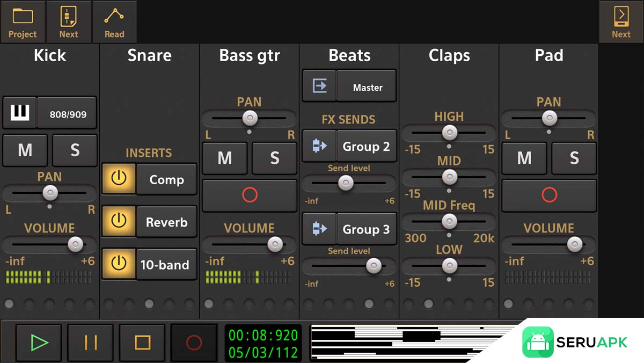Open the 808/909 instrument selector

point(68,114)
